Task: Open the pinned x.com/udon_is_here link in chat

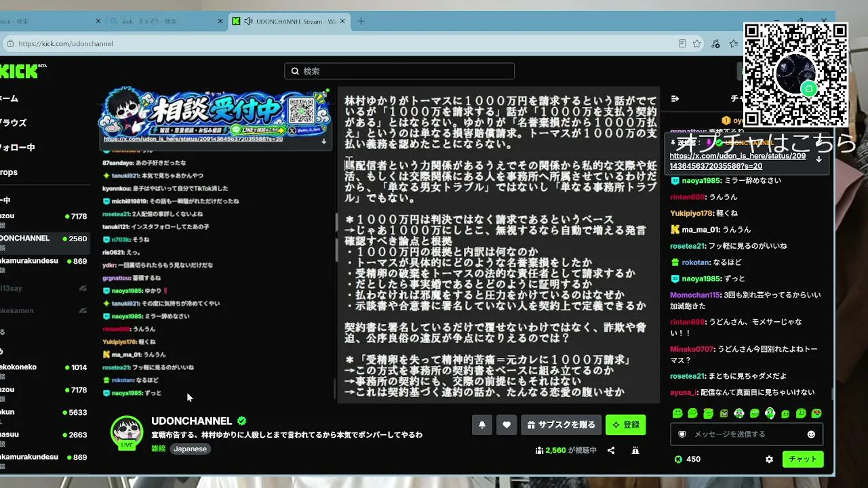Action: click(x=738, y=161)
